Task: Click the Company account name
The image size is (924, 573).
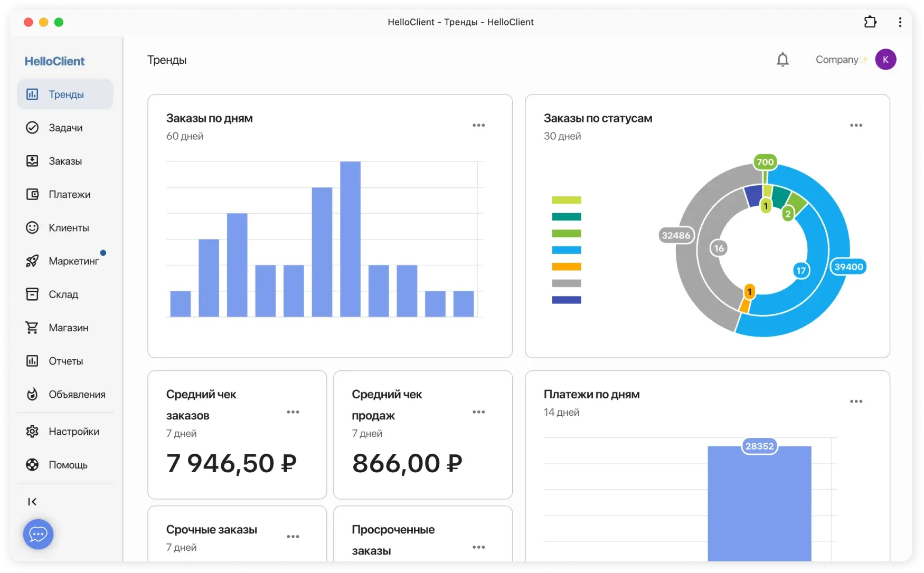Action: (x=837, y=60)
